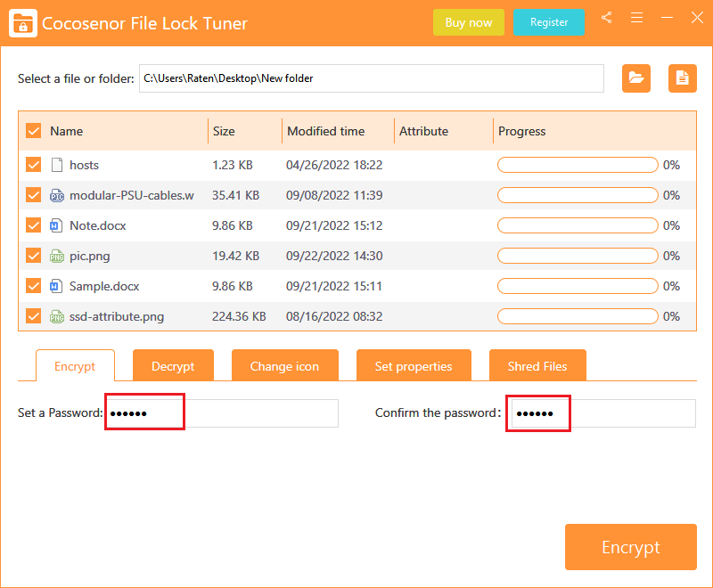Click the hosts file icon
This screenshot has width=713, height=588.
57,165
